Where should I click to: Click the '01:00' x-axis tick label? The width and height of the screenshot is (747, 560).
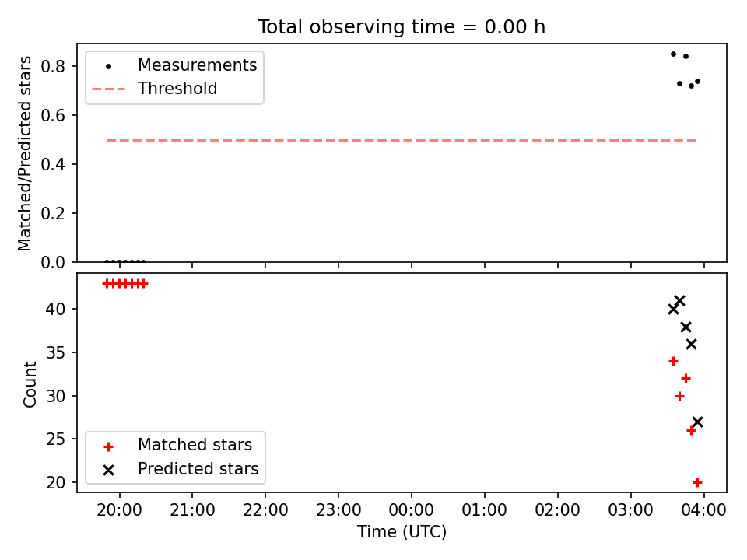485,510
